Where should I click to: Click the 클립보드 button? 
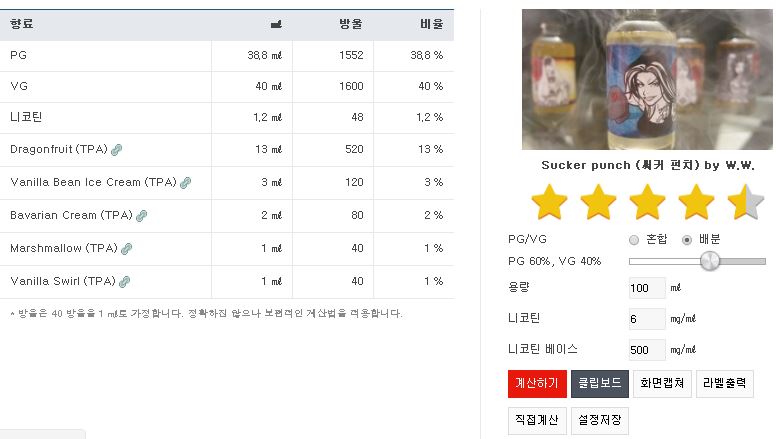coord(600,384)
